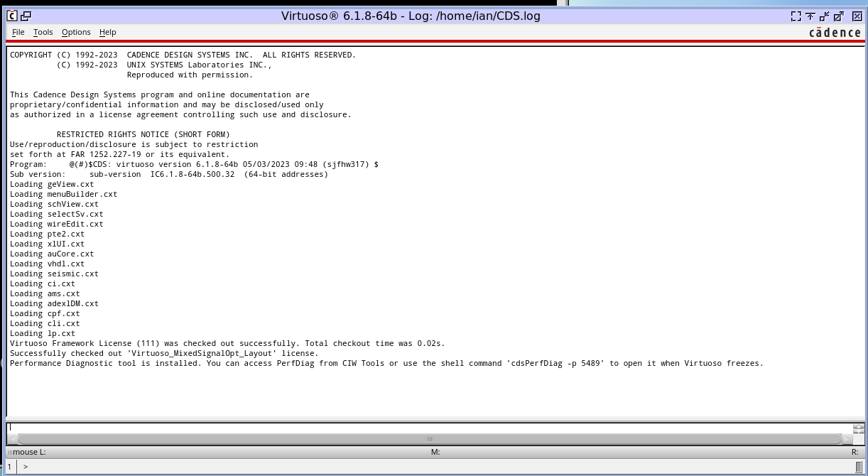Click the cadence logo in menu bar
This screenshot has width=868, height=476.
(835, 32)
